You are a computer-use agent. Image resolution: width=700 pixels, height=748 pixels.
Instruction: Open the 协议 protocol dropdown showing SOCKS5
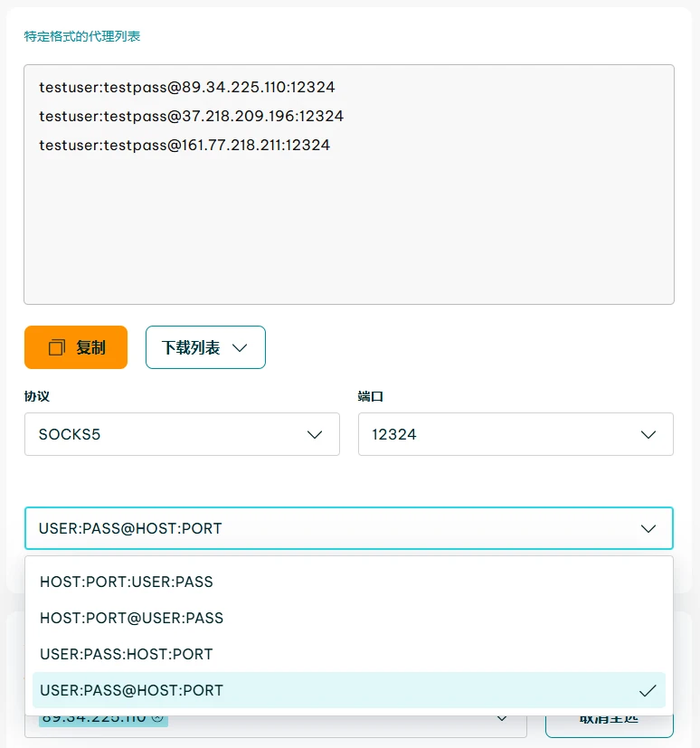[182, 435]
